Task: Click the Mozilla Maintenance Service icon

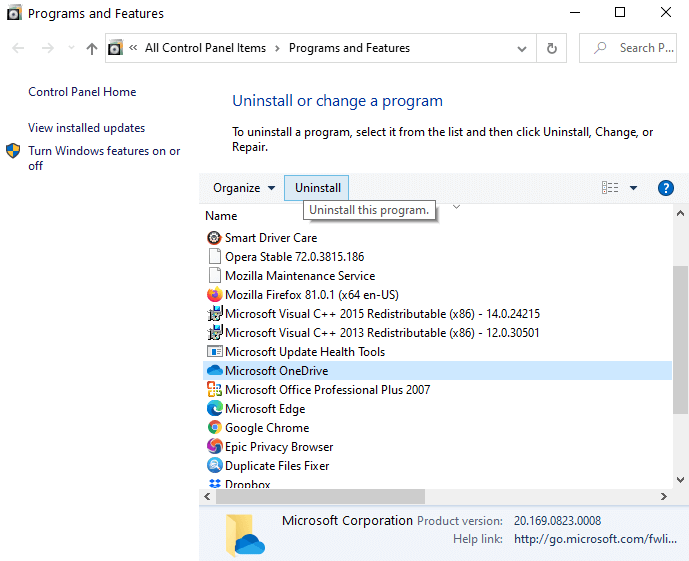Action: pyautogui.click(x=214, y=275)
